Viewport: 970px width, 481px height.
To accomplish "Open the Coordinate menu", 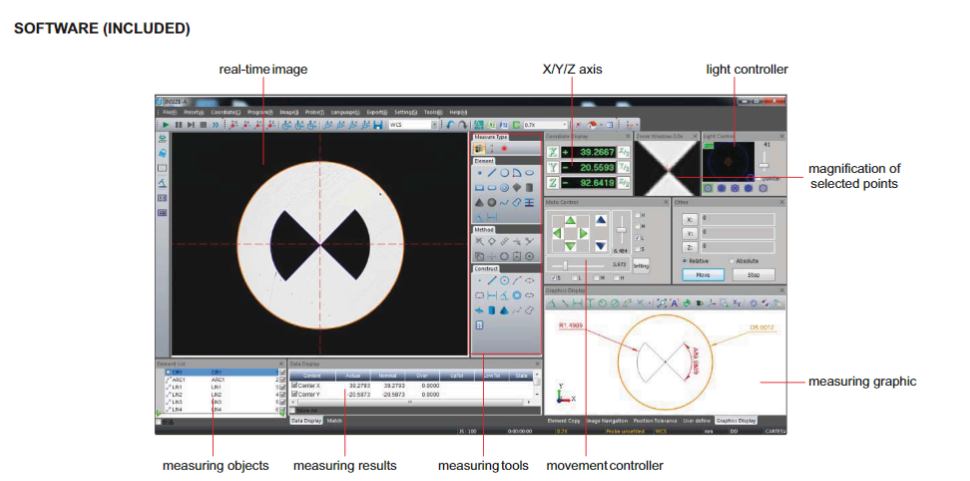I will pos(224,112).
